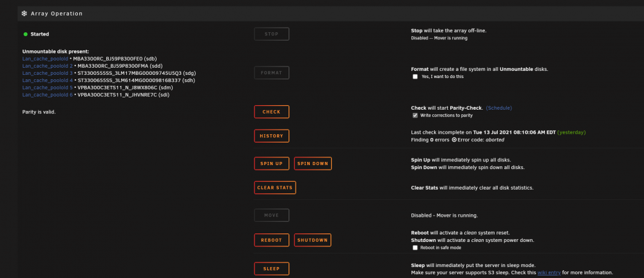Start parity check with CHECK button
This screenshot has width=644, height=278.
point(272,112)
